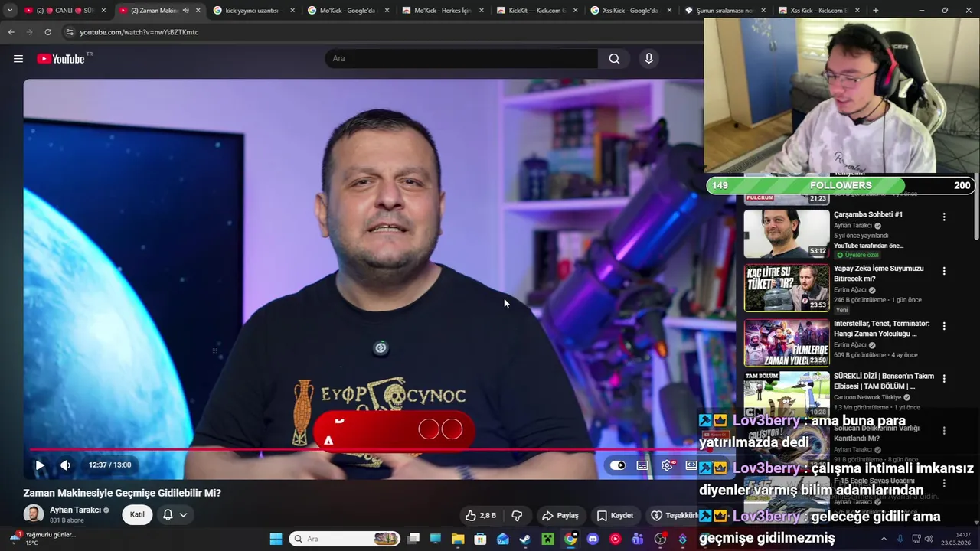
Task: Switch to 'Şunun sıralaması' tab
Action: [x=726, y=11]
